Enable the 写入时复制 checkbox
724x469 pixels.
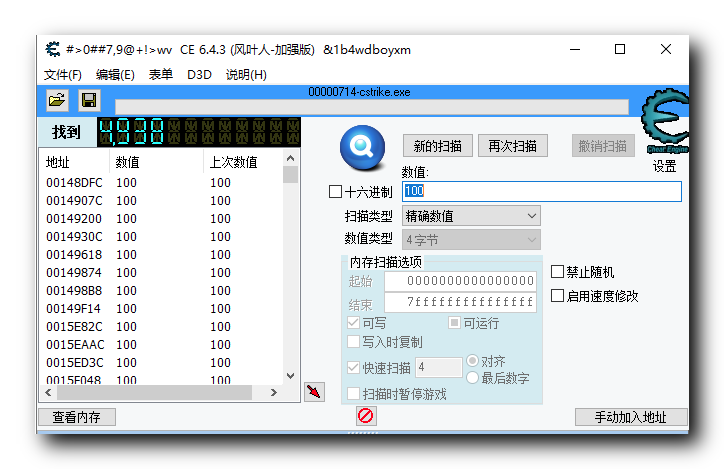click(x=353, y=342)
